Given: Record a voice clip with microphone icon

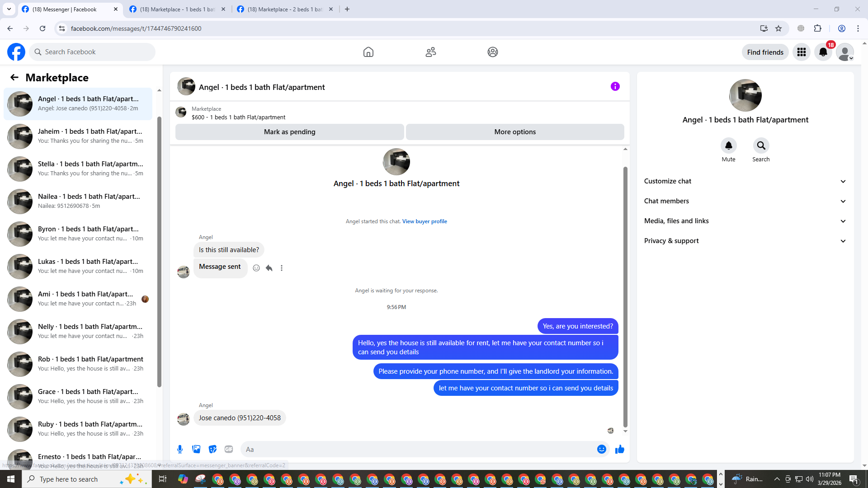Looking at the screenshot, I should [180, 449].
